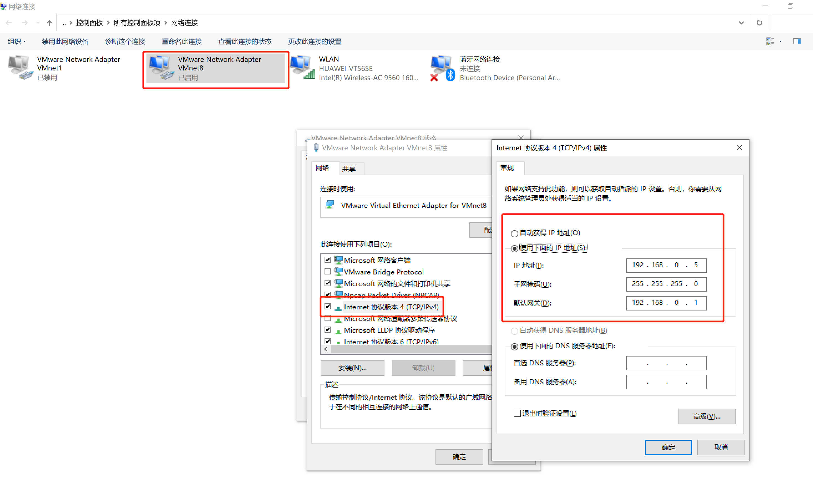Click the horizontal scrollbar track in components list
The height and width of the screenshot is (504, 813).
(411, 349)
